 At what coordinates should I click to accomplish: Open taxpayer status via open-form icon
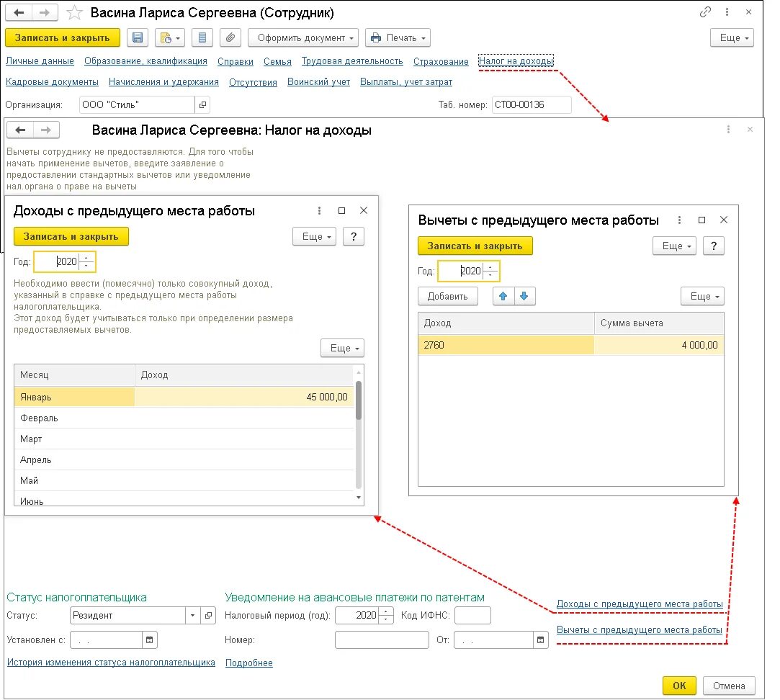[208, 616]
